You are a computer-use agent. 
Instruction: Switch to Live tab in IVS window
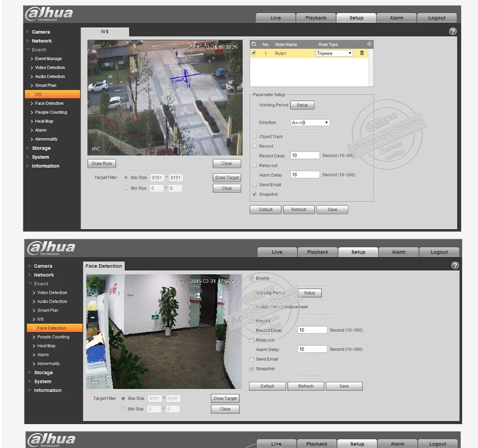coord(276,18)
